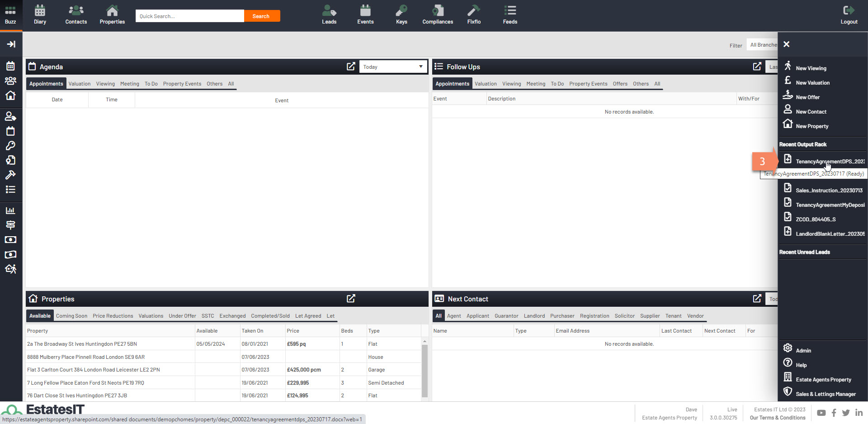This screenshot has height=424, width=868.
Task: Open the All Branches filter dropdown
Action: tap(763, 45)
